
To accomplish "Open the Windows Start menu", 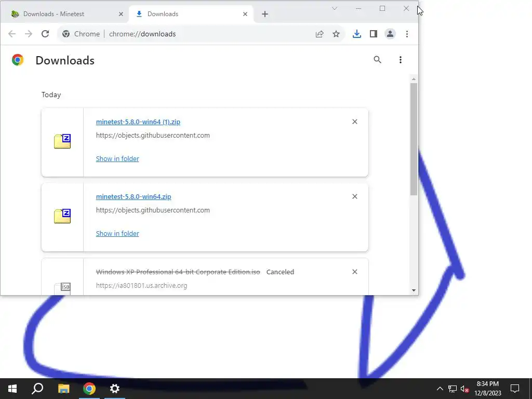I will [12, 389].
